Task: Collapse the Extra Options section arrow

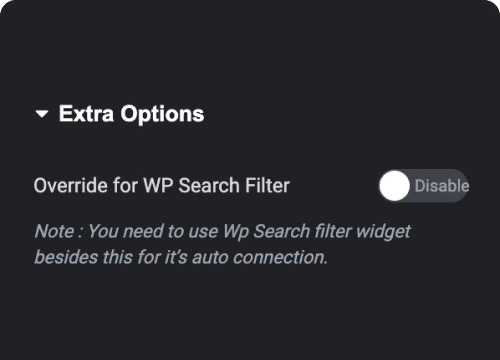Action: click(42, 114)
